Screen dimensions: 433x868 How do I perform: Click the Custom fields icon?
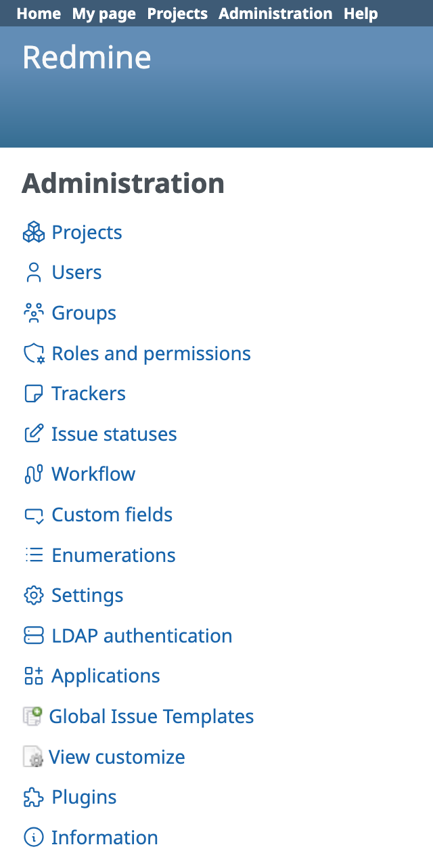point(33,515)
